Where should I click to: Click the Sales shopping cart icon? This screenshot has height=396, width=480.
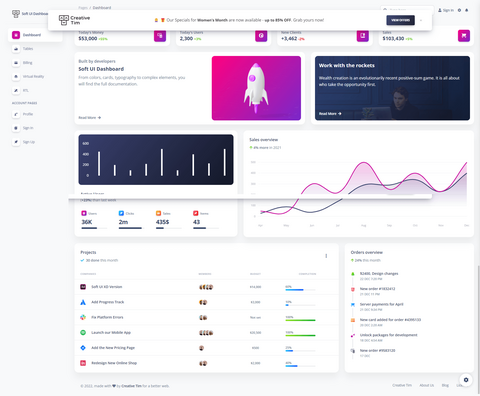(x=464, y=36)
